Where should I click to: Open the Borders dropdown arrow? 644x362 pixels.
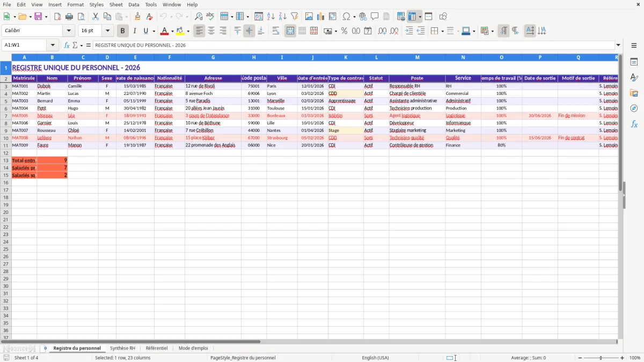(x=442, y=31)
